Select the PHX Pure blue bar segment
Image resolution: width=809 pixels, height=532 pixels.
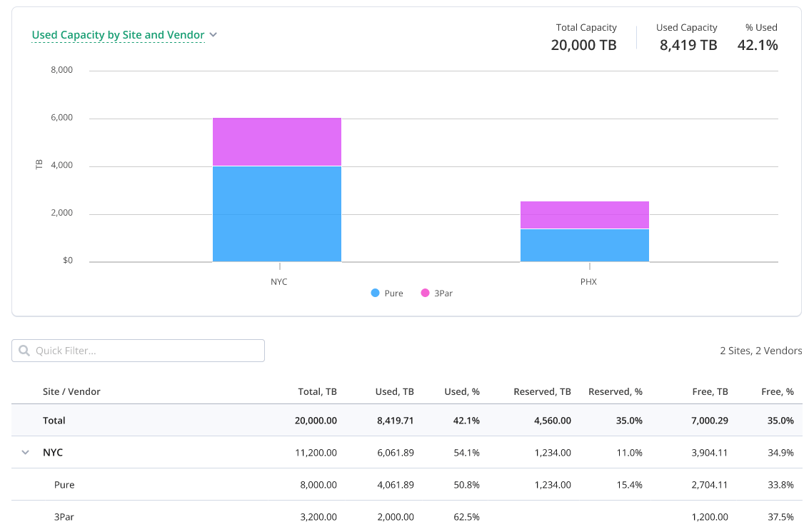point(585,246)
